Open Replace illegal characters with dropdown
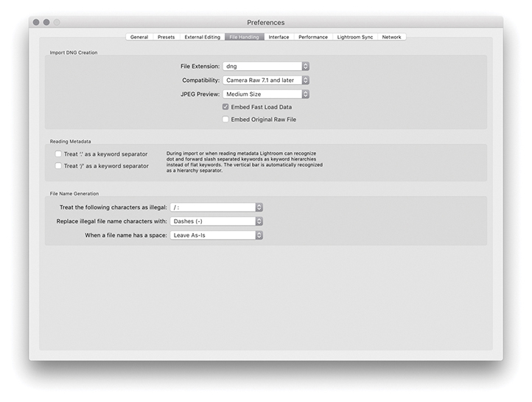Viewport: 532px width, 402px height. 217,221
